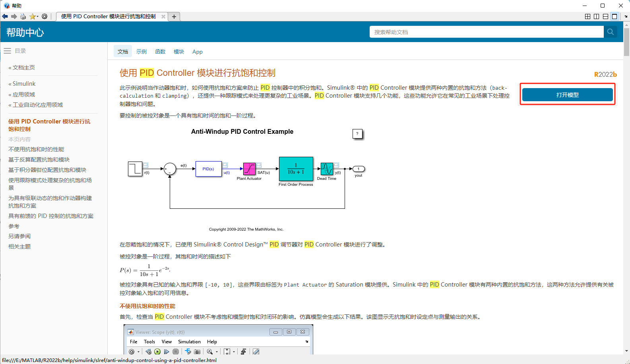
Task: Click the 打开模型 button
Action: point(568,95)
